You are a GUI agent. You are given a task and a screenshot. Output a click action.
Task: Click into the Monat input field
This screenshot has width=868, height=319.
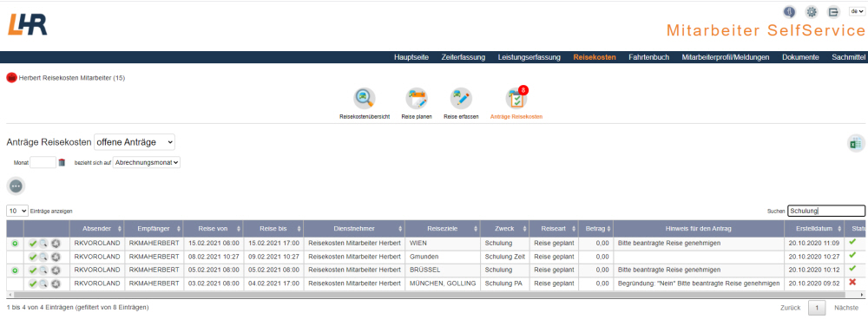tap(43, 163)
